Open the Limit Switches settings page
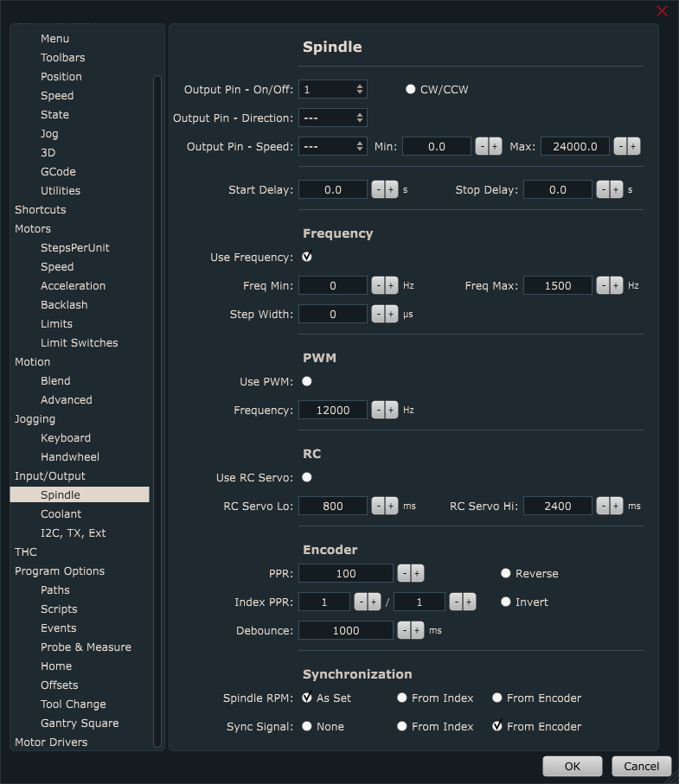The width and height of the screenshot is (679, 784). tap(79, 343)
